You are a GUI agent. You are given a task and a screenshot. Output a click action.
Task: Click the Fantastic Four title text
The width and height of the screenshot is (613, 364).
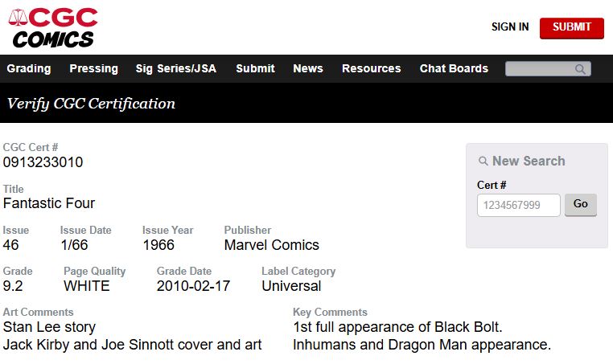49,203
